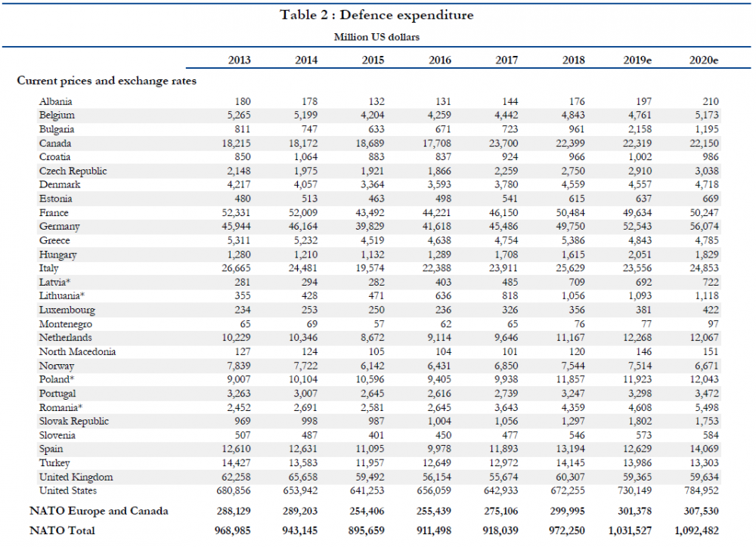Select Canada's 2017 value 23,700

pyautogui.click(x=503, y=143)
